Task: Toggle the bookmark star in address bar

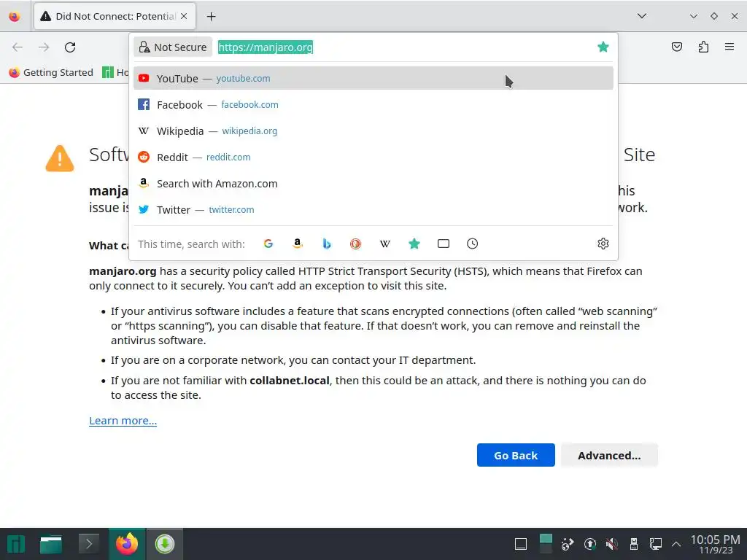Action: point(603,47)
